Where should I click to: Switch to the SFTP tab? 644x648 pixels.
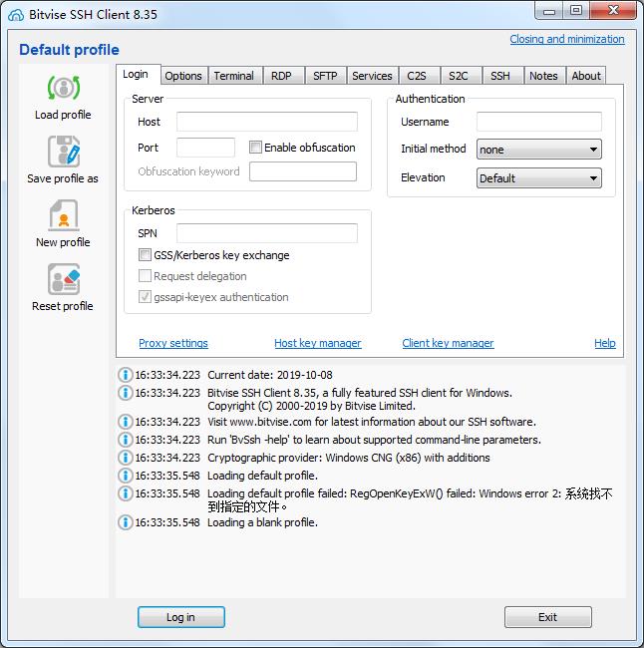(325, 76)
